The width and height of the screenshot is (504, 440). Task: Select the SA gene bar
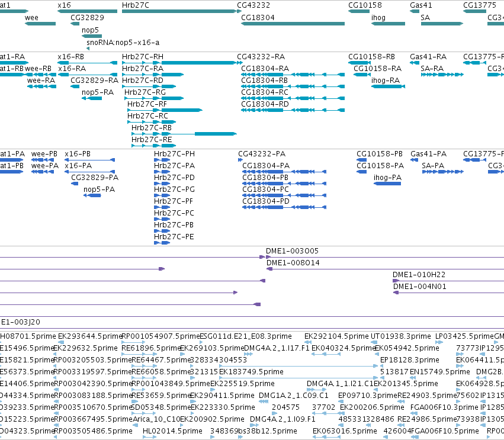442,24
